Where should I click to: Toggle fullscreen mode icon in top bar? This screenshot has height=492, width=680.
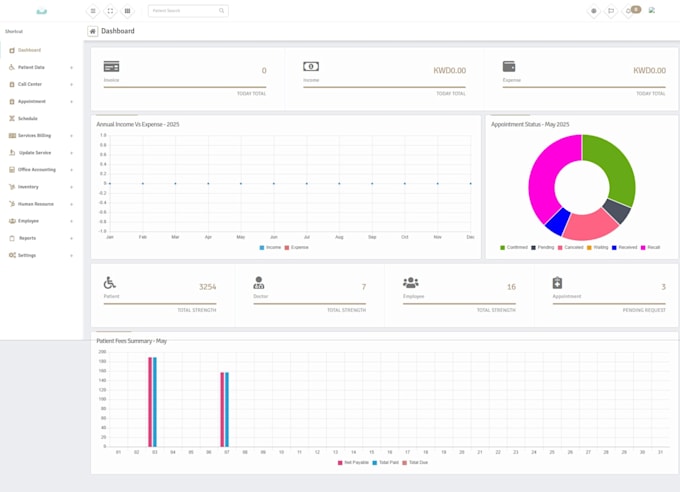point(110,11)
